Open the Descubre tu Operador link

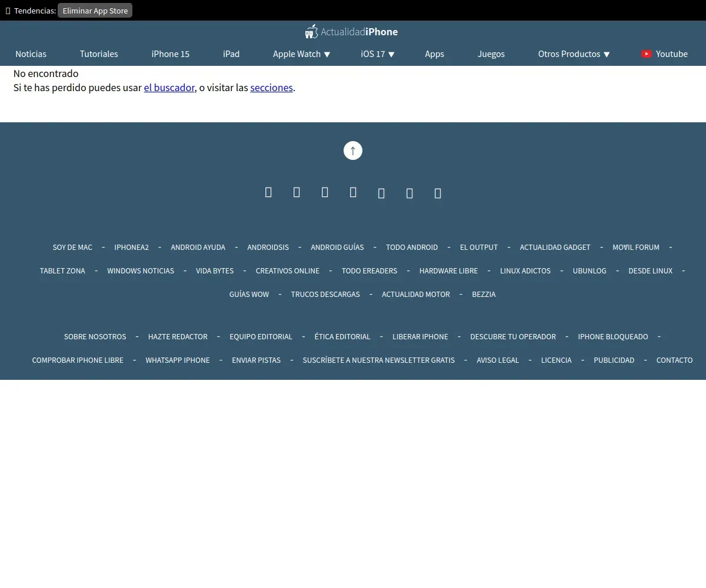pyautogui.click(x=513, y=336)
